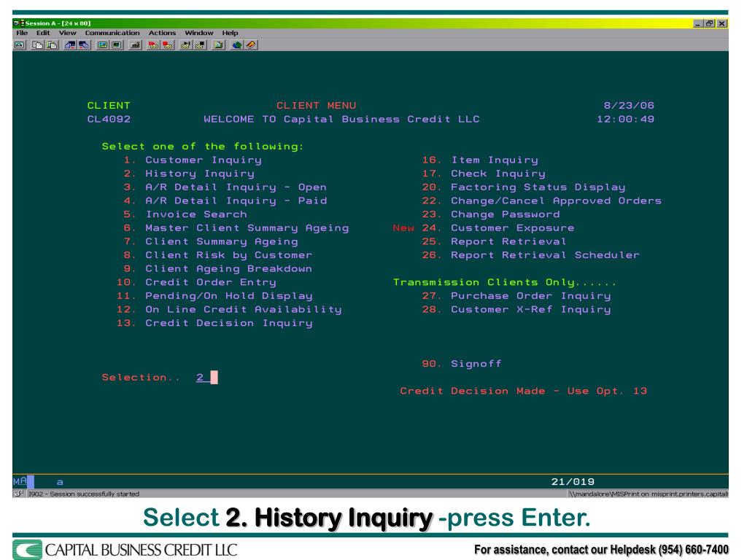Click option 1. Customer Inquiry

click(193, 160)
